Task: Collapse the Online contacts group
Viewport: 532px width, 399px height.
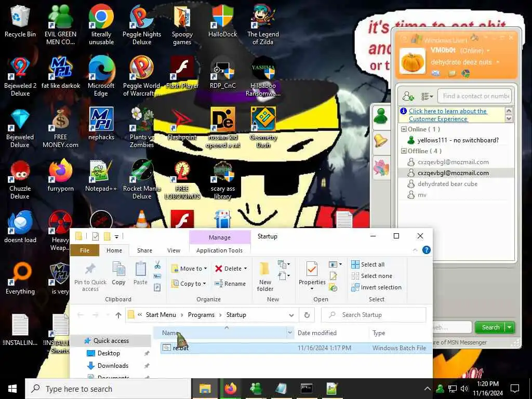Action: [404, 129]
